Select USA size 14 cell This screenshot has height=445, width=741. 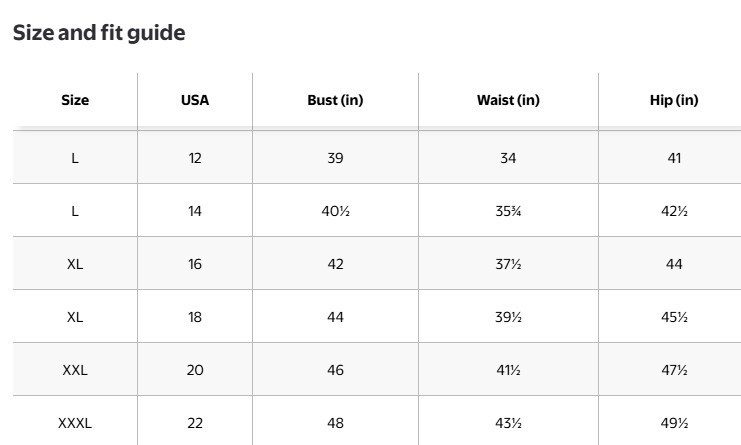coord(195,211)
